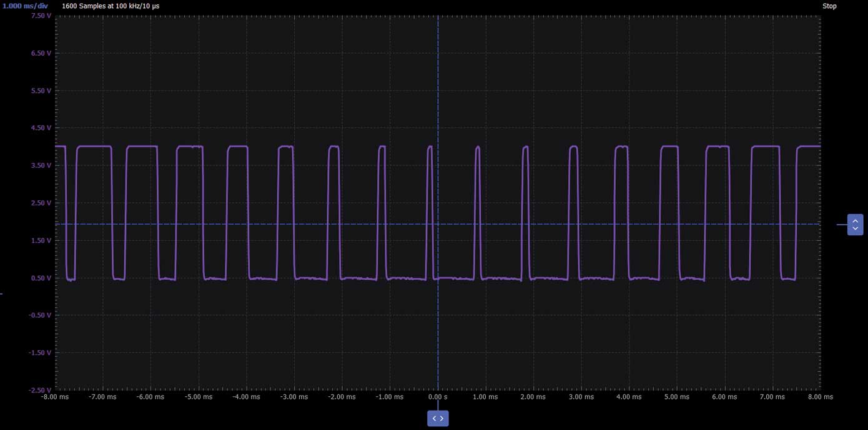Click the 1600 Samples at 100 kHz/10 µs status text

tap(109, 6)
